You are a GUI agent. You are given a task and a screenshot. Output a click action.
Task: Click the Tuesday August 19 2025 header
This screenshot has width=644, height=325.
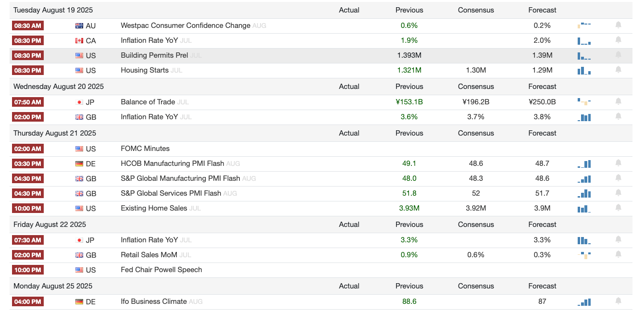[53, 10]
